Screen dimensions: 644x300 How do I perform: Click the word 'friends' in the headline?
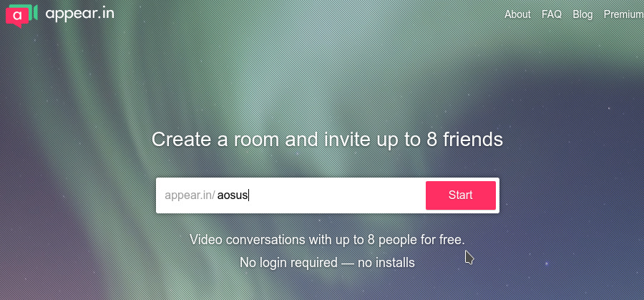(473, 140)
